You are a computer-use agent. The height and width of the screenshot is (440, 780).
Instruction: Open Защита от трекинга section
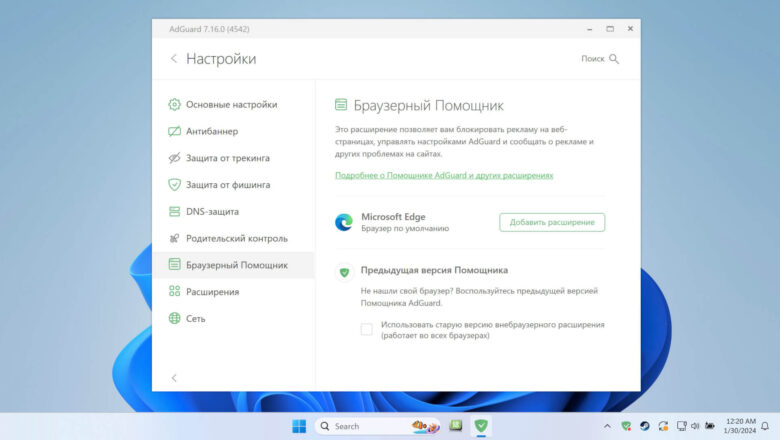point(228,158)
